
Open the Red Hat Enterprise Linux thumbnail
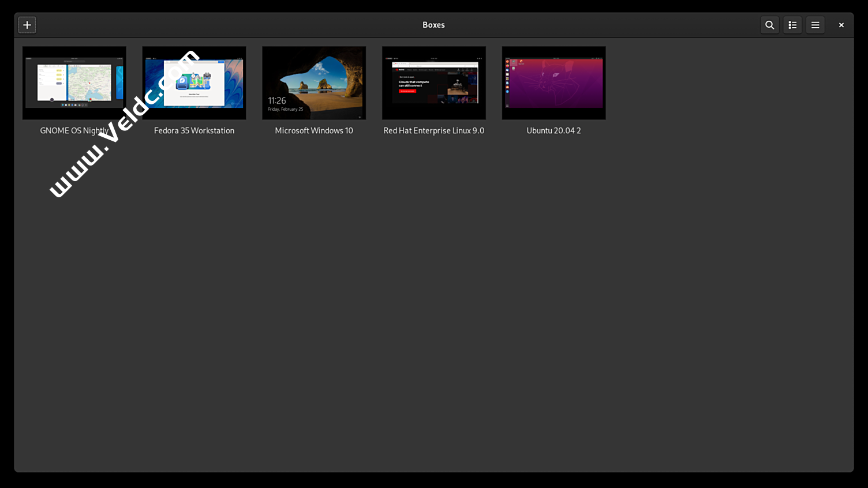click(x=434, y=83)
